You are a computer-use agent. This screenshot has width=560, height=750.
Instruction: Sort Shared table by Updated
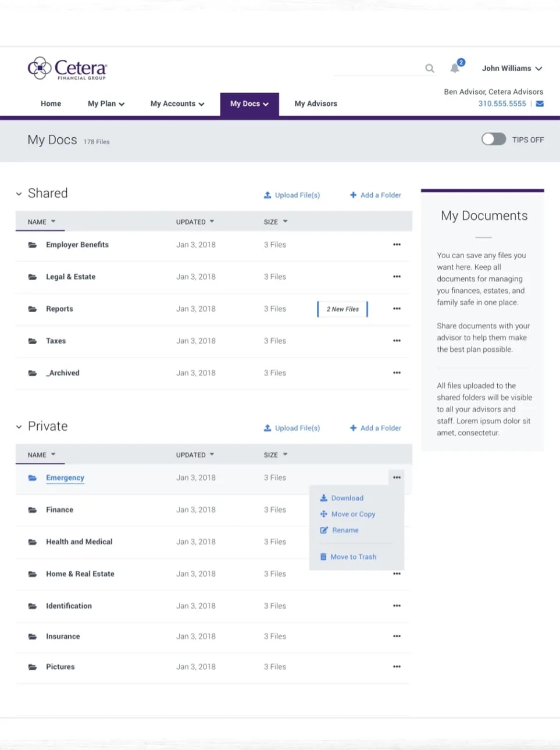195,222
